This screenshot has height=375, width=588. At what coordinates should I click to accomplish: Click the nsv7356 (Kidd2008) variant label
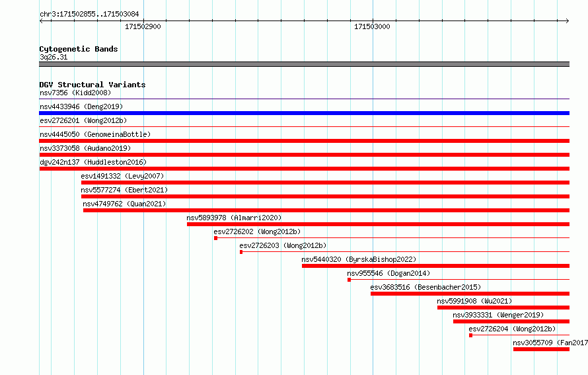click(x=75, y=93)
